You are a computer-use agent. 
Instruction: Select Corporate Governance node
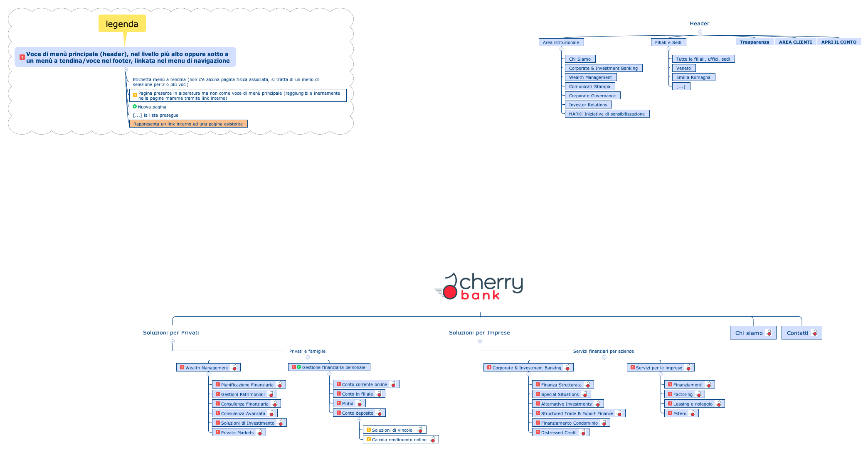592,96
